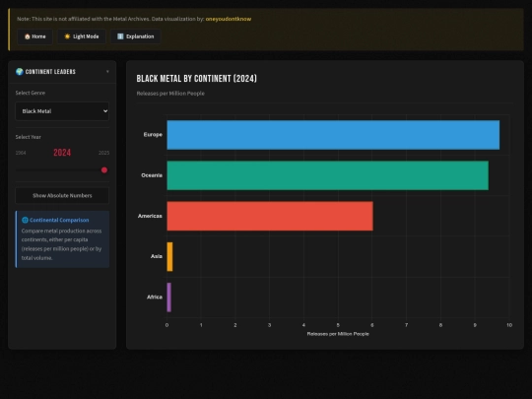Click the Home button
532x399 pixels.
click(x=34, y=36)
